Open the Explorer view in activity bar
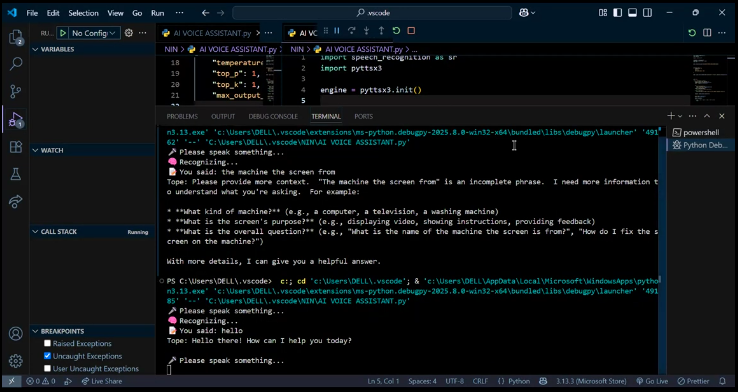The width and height of the screenshot is (738, 392). click(16, 37)
